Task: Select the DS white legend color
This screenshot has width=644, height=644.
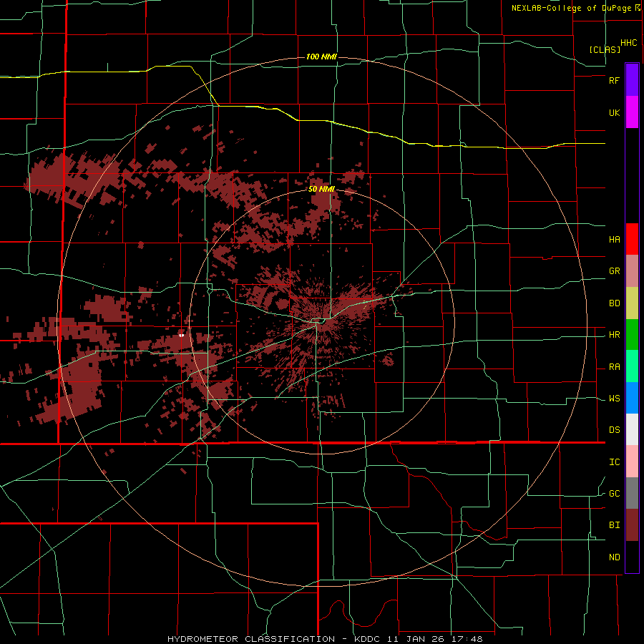Action: coord(632,429)
